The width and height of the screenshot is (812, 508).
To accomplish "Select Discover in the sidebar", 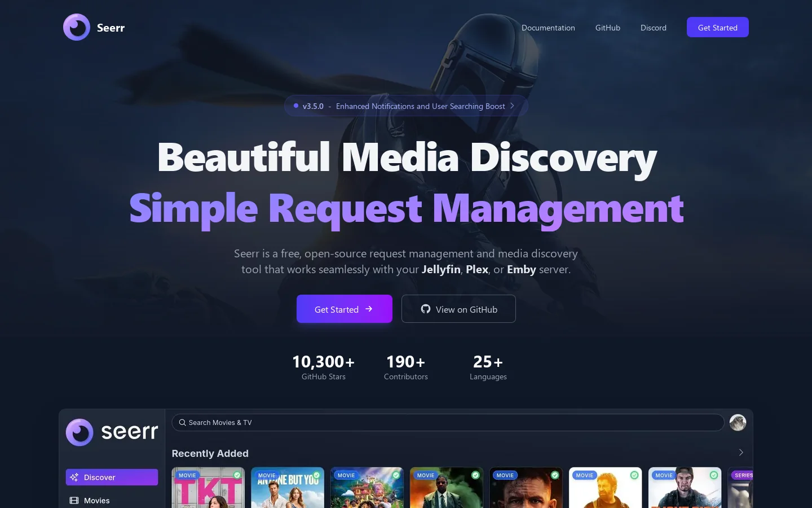I will [x=112, y=477].
